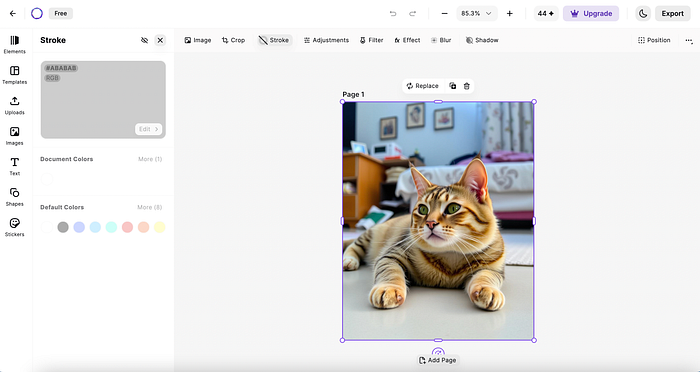Pick the gray default color swatch

click(x=63, y=227)
